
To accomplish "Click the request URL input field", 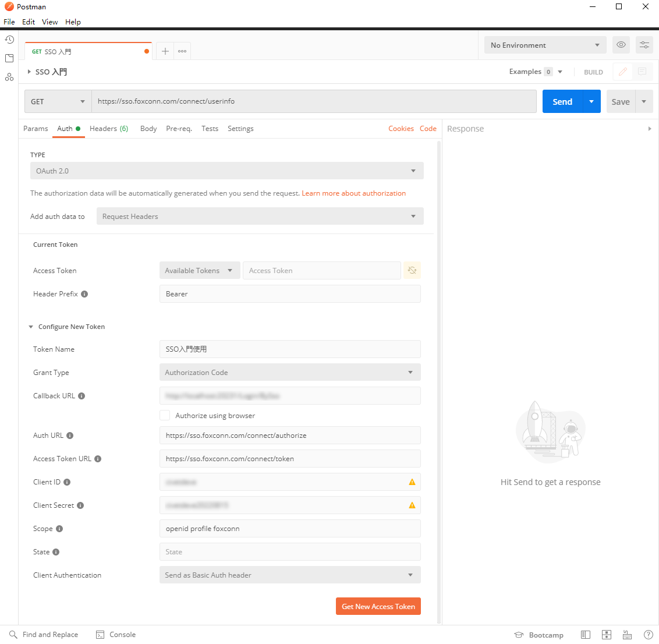I will 314,101.
